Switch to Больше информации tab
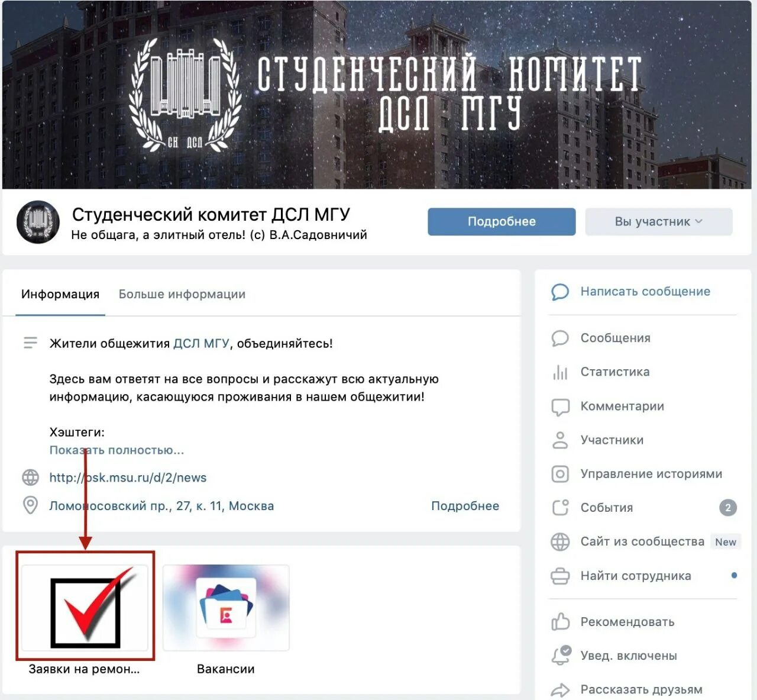 [182, 294]
